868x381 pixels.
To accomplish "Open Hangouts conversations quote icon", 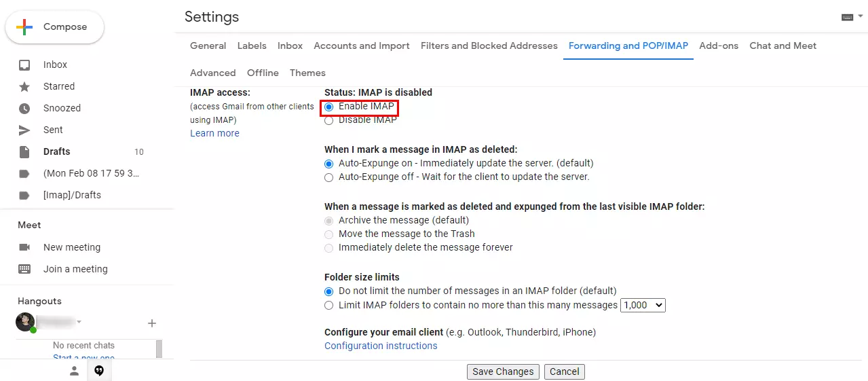I will coord(99,371).
